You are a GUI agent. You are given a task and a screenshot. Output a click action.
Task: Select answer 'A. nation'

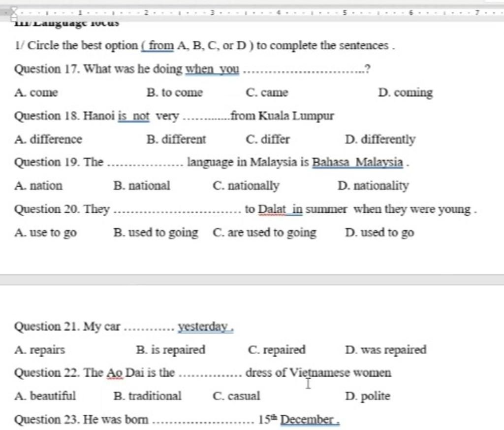[38, 186]
